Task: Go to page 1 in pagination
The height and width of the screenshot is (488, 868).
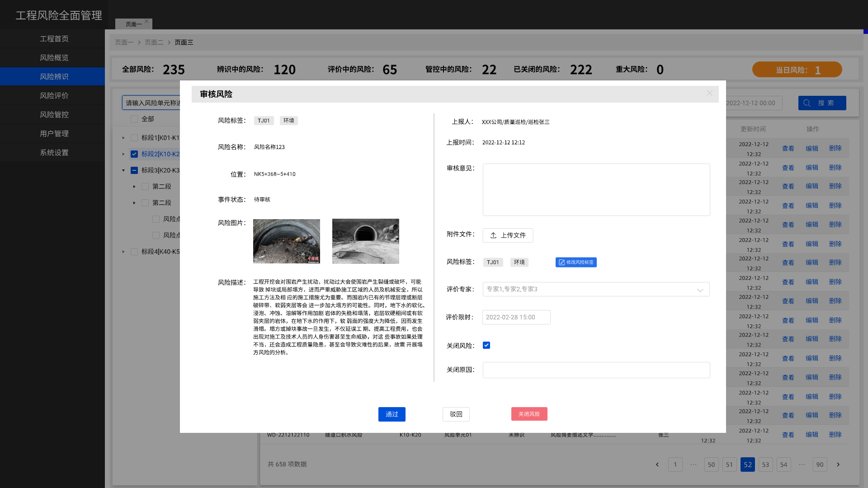Action: click(675, 465)
